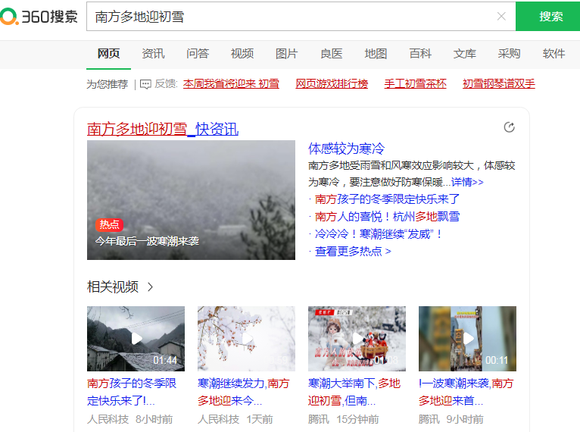
Task: Click suggested search 网页游戏排行榜
Action: click(x=331, y=84)
